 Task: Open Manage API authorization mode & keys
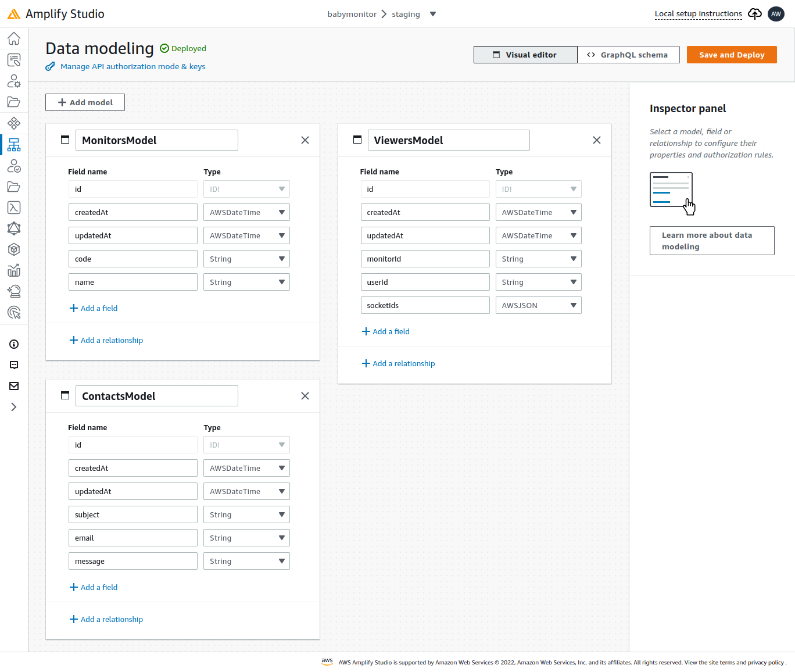tap(132, 66)
